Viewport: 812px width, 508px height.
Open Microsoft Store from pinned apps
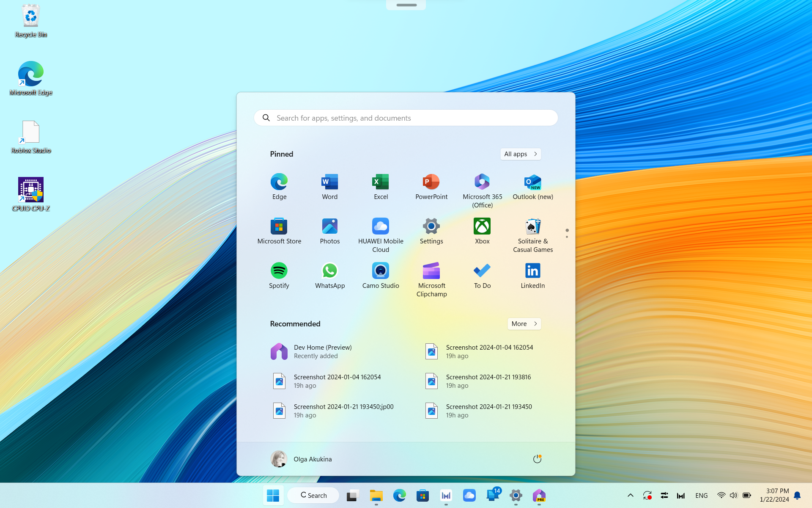tap(279, 231)
